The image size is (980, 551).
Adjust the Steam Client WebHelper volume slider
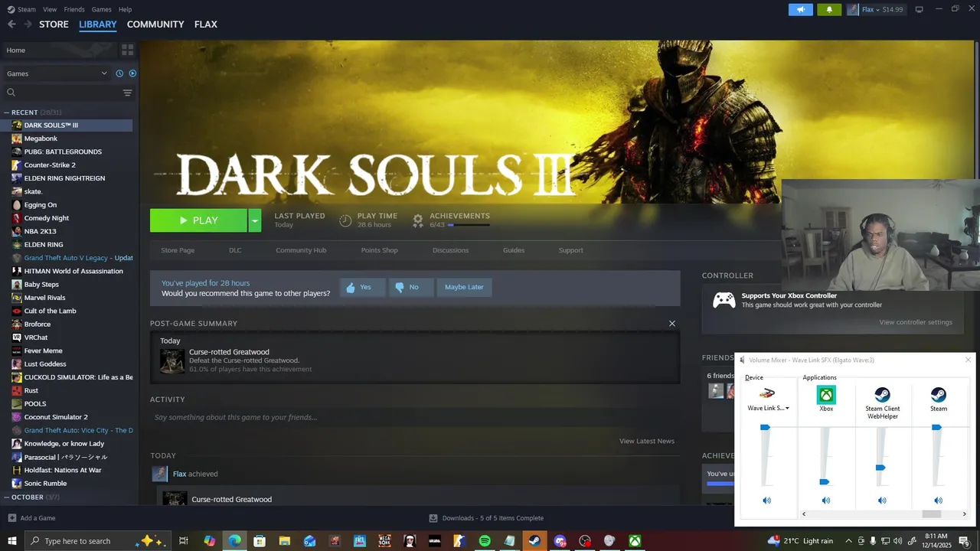[880, 468]
